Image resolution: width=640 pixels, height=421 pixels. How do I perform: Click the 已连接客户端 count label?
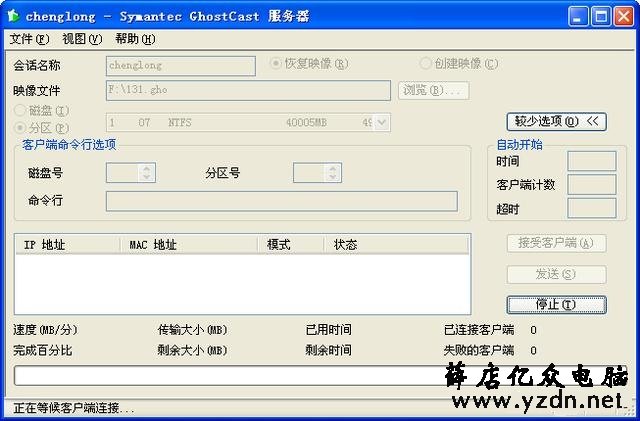(x=479, y=330)
